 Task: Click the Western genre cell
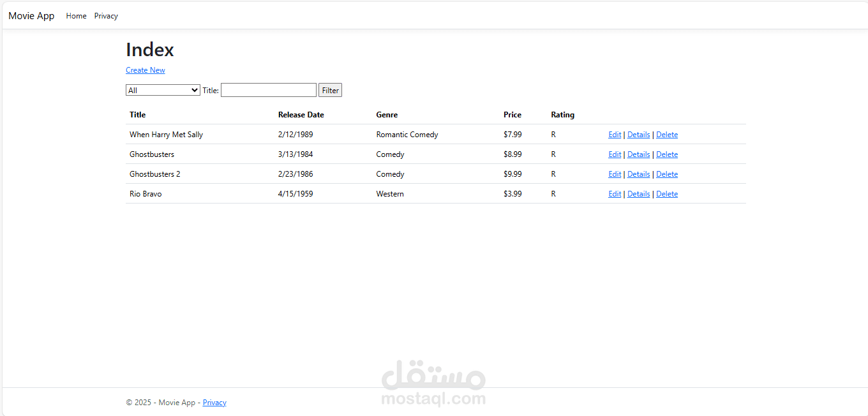tap(390, 194)
